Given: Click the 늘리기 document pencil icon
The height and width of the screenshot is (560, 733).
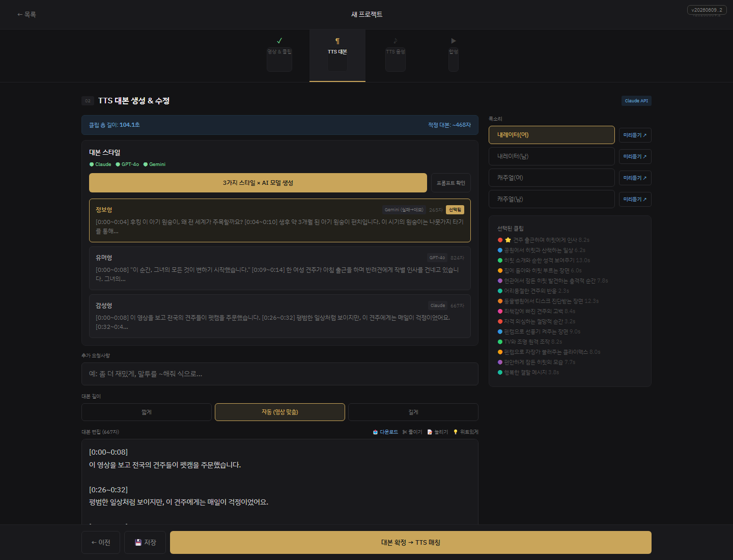Looking at the screenshot, I should [430, 432].
